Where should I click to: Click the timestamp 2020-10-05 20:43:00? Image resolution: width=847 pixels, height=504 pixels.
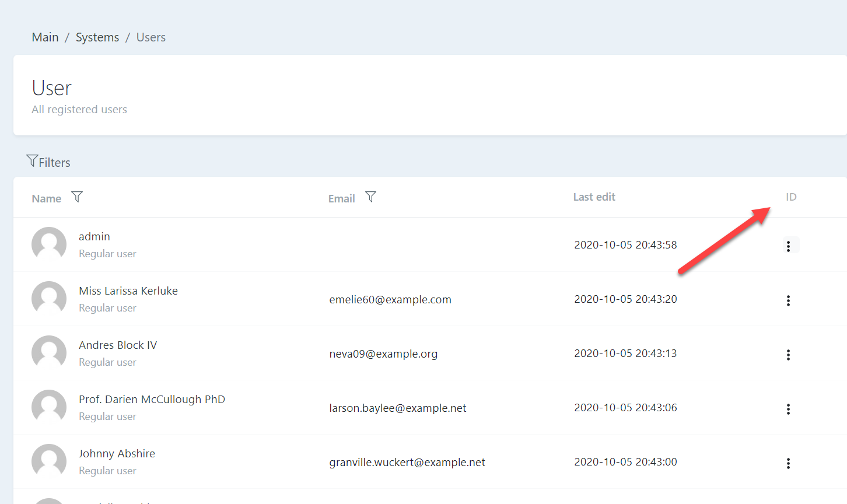(x=625, y=461)
